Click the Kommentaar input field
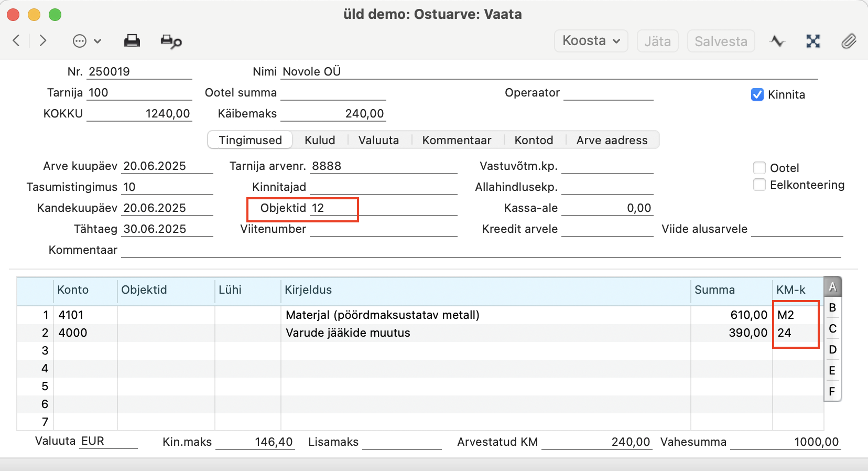The height and width of the screenshot is (471, 868). pos(481,250)
